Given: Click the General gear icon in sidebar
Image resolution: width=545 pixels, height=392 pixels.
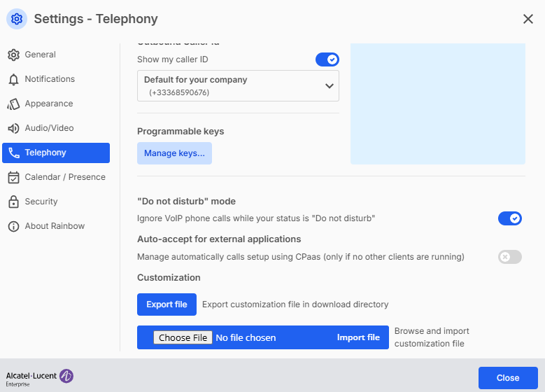Looking at the screenshot, I should tap(13, 55).
